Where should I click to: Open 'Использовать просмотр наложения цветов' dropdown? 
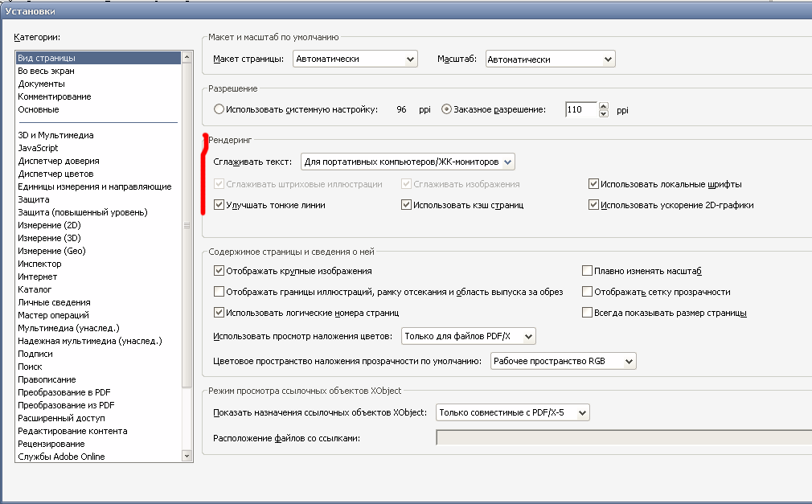tap(469, 337)
